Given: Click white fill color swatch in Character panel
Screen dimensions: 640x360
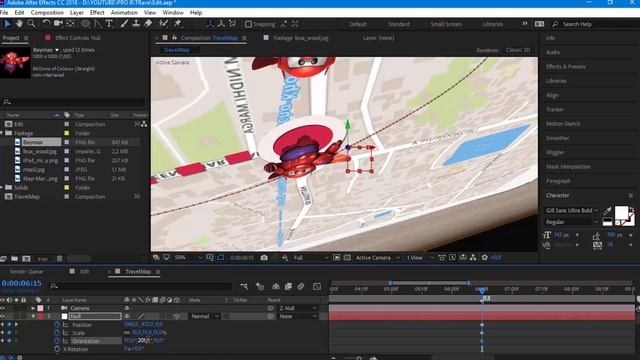Looking at the screenshot, I should (x=621, y=212).
